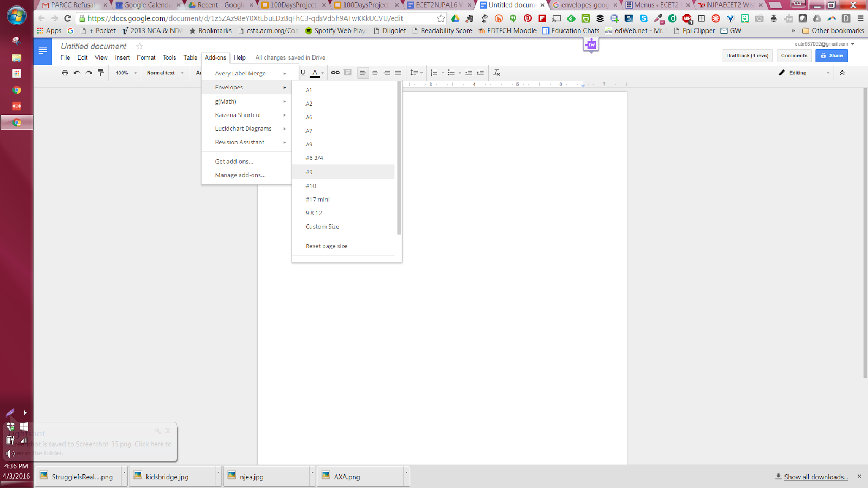Image resolution: width=868 pixels, height=488 pixels.
Task: Justify text alignment
Action: tap(399, 73)
